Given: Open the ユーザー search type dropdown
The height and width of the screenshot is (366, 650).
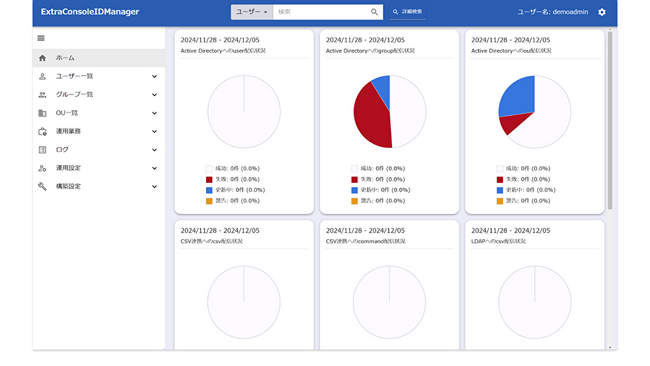Looking at the screenshot, I should (x=252, y=12).
